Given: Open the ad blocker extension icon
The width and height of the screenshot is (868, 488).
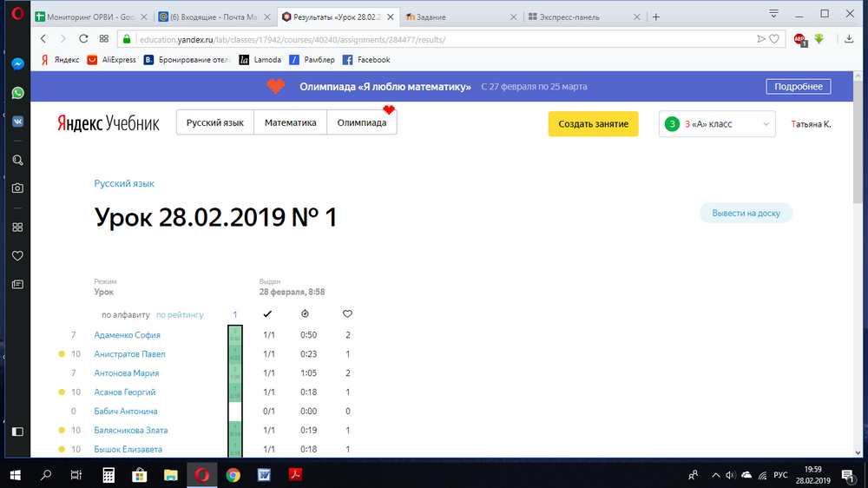Looking at the screenshot, I should (799, 39).
